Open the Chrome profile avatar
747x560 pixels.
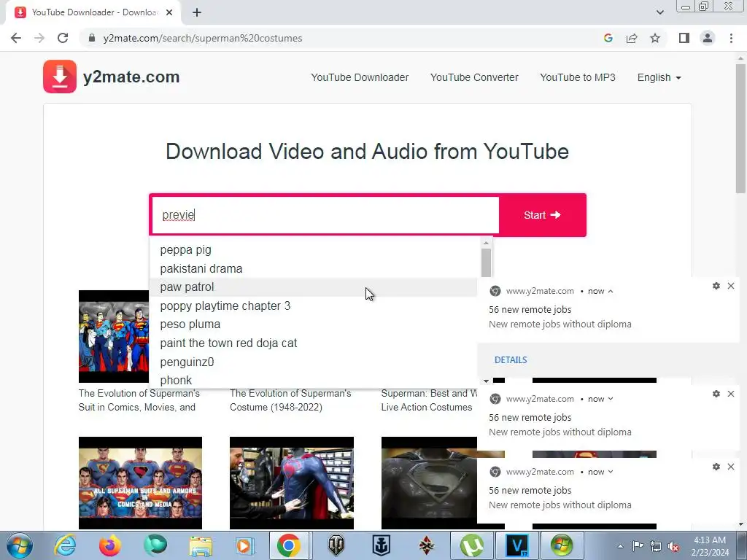[708, 38]
